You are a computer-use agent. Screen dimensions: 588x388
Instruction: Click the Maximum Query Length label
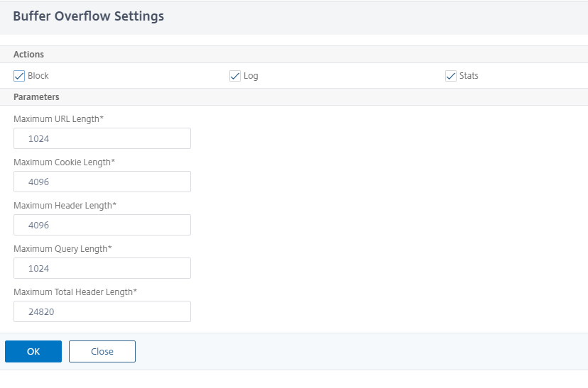pyautogui.click(x=62, y=249)
